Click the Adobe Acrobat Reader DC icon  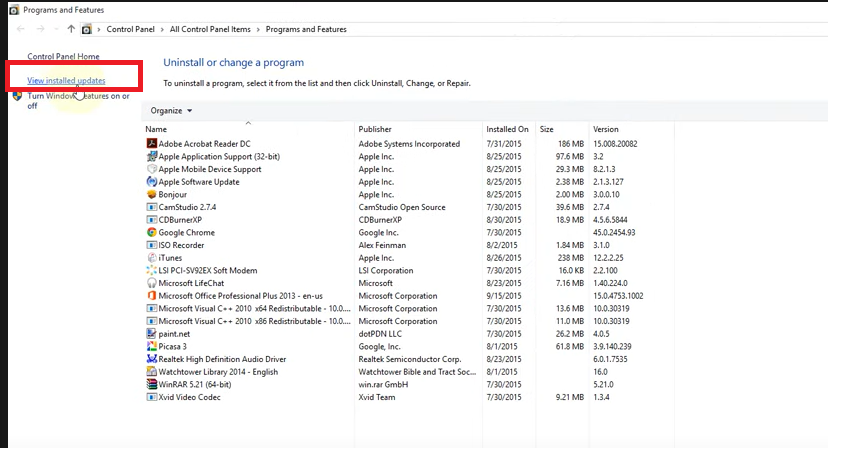(x=151, y=144)
